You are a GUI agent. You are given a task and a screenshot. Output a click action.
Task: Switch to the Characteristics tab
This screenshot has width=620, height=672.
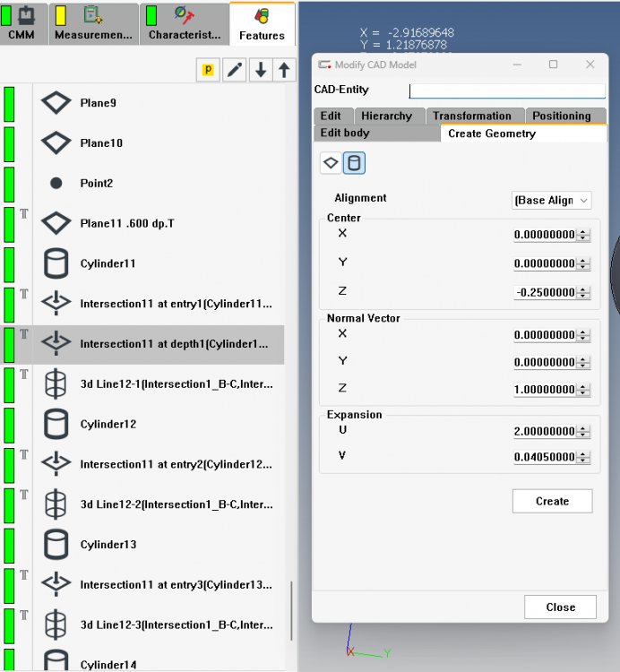point(184,23)
